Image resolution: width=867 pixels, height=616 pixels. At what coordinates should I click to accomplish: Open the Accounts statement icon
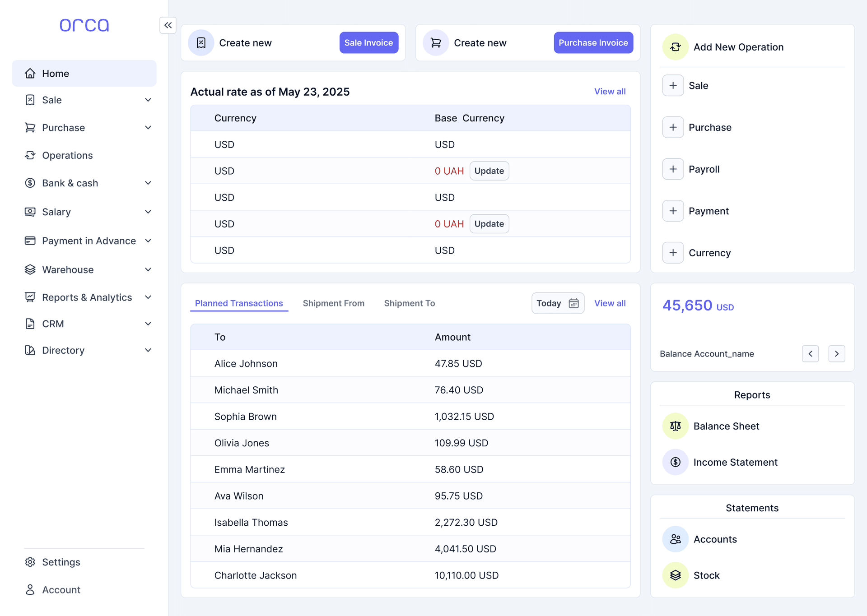coord(675,539)
